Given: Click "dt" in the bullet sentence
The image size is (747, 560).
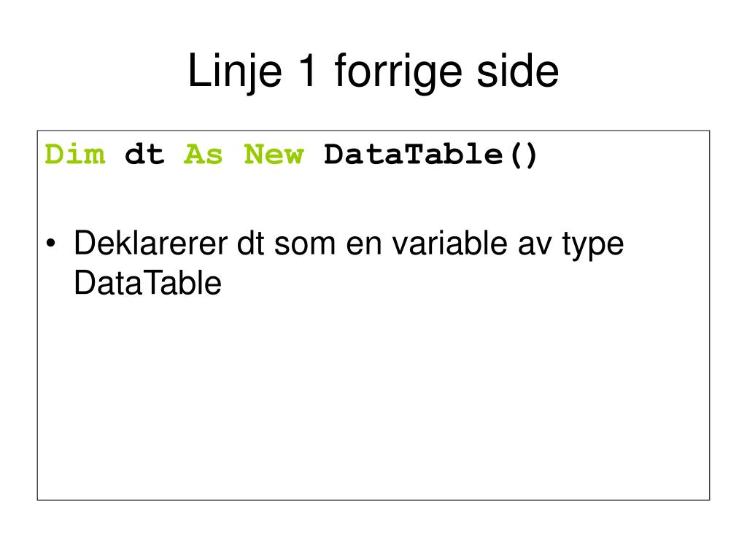Looking at the screenshot, I should click(251, 244).
